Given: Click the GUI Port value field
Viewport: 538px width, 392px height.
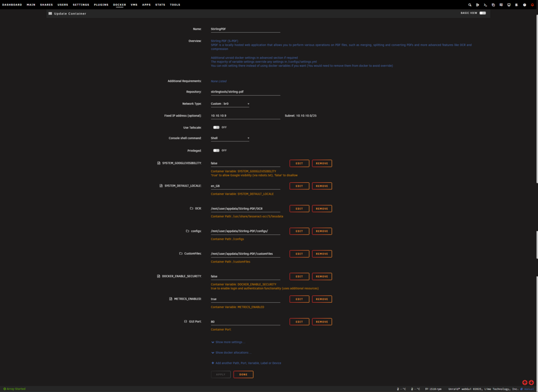Looking at the screenshot, I should (245, 322).
